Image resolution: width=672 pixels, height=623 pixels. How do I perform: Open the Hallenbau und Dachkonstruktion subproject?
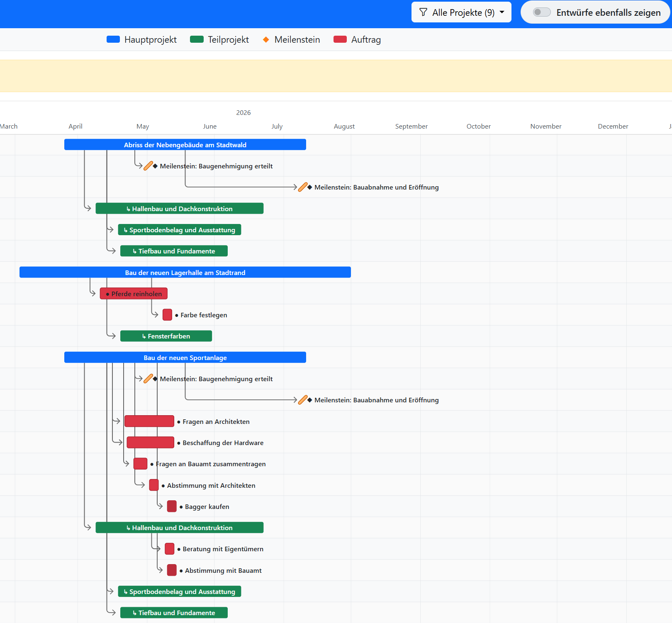click(x=179, y=208)
